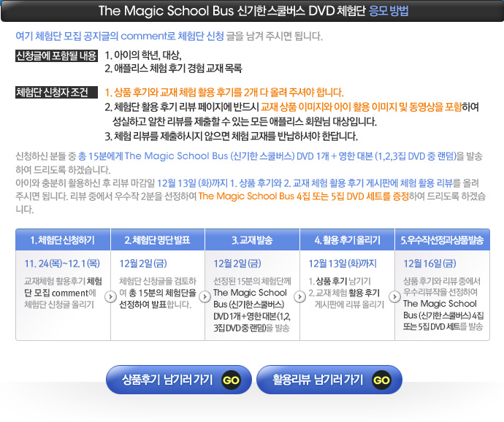This screenshot has height=422, width=504.
Task: Click arrow icon between steps 4 and 5
Action: point(394,296)
